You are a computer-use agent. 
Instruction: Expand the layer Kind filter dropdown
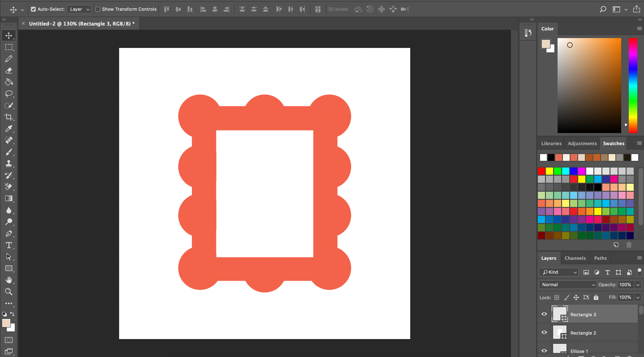pos(558,272)
